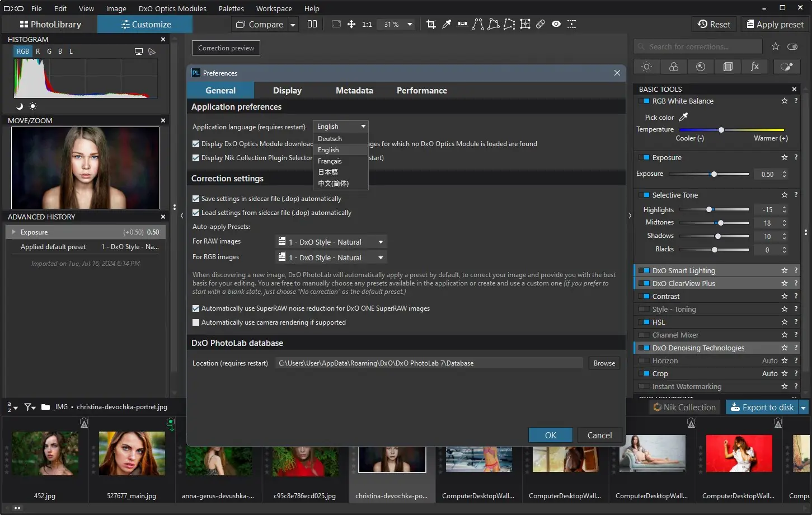Enable Automatically use camera rendering if supported
This screenshot has width=812, height=515.
pyautogui.click(x=196, y=322)
